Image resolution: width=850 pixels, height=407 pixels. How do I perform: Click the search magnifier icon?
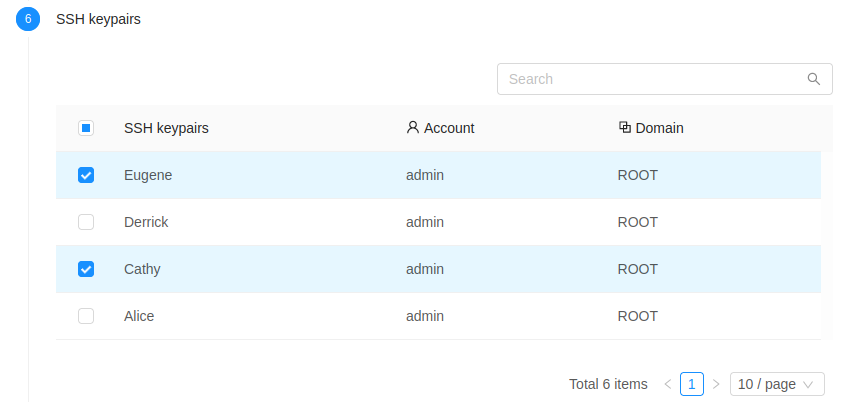pos(814,79)
